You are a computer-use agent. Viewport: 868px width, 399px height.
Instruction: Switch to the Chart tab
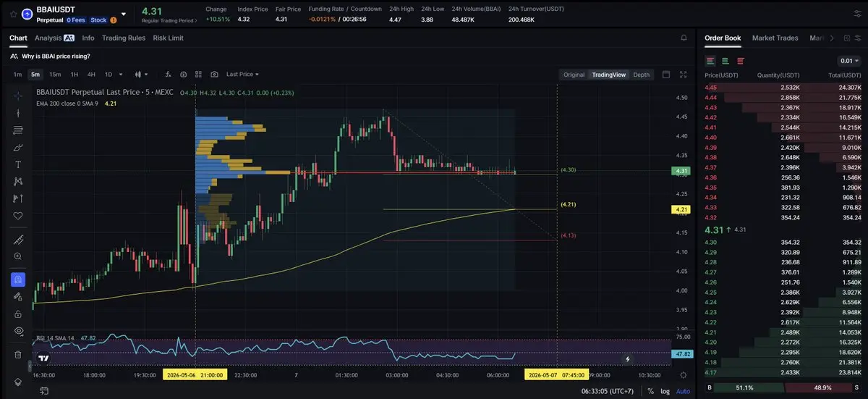18,38
